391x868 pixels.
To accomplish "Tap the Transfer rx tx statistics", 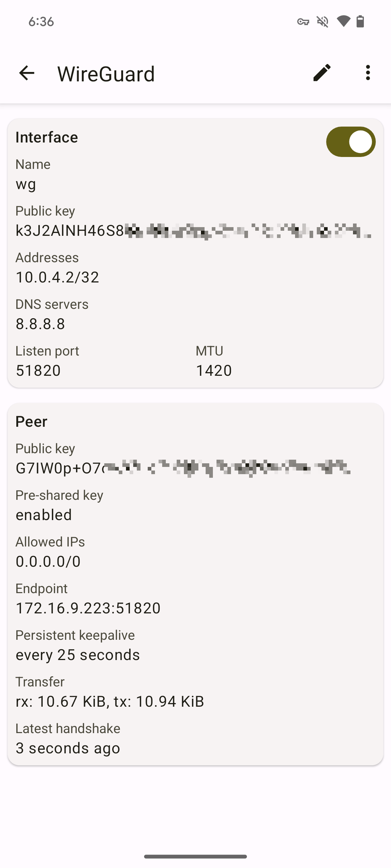I will coord(110,702).
